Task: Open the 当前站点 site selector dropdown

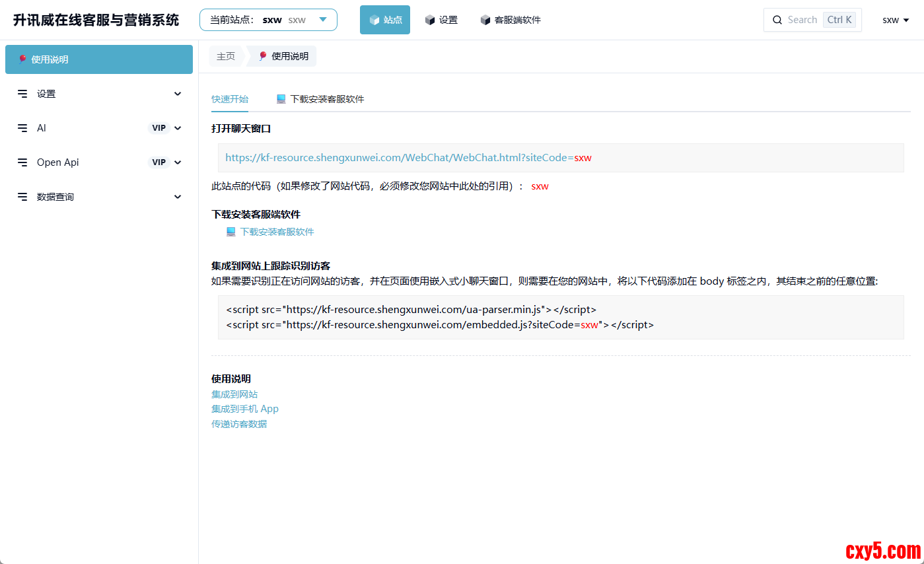Action: point(268,20)
